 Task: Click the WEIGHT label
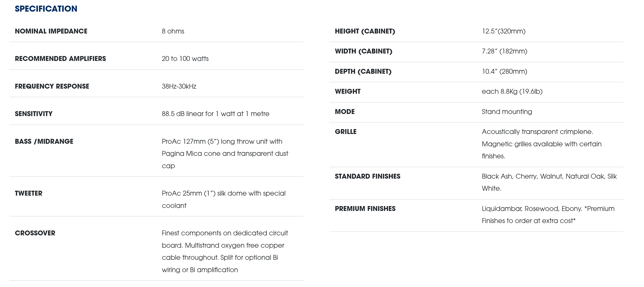click(x=347, y=91)
